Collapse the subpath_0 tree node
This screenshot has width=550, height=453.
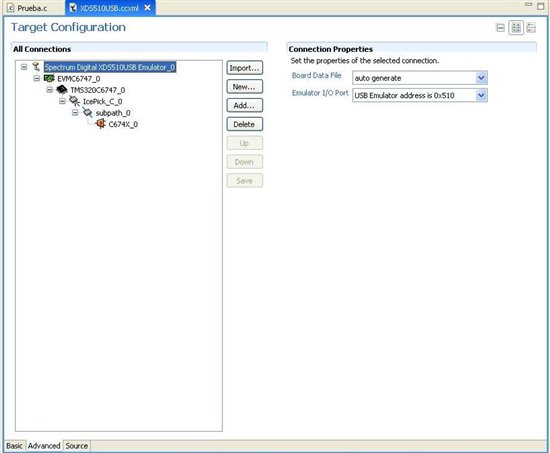(x=75, y=113)
